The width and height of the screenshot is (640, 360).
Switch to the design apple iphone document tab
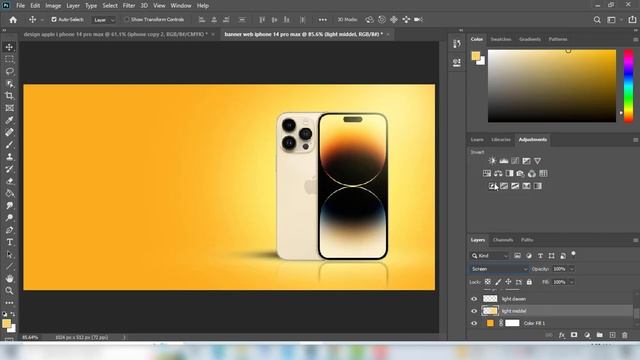116,34
